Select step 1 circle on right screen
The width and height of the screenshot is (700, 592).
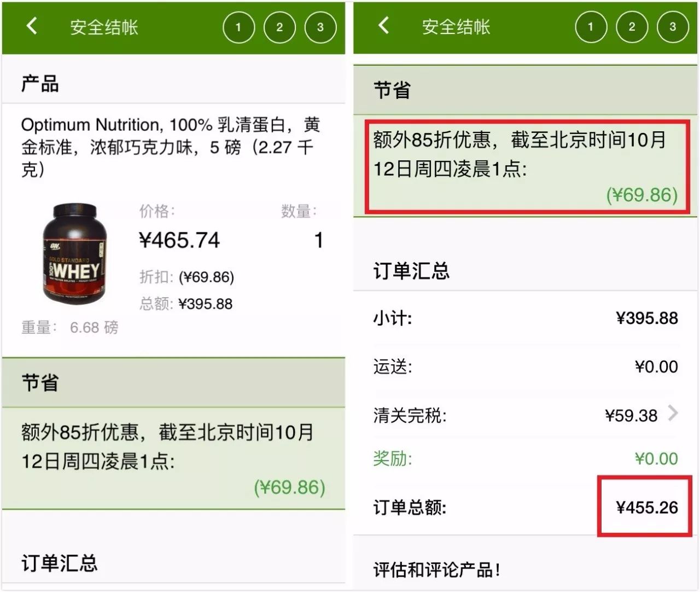pos(591,26)
